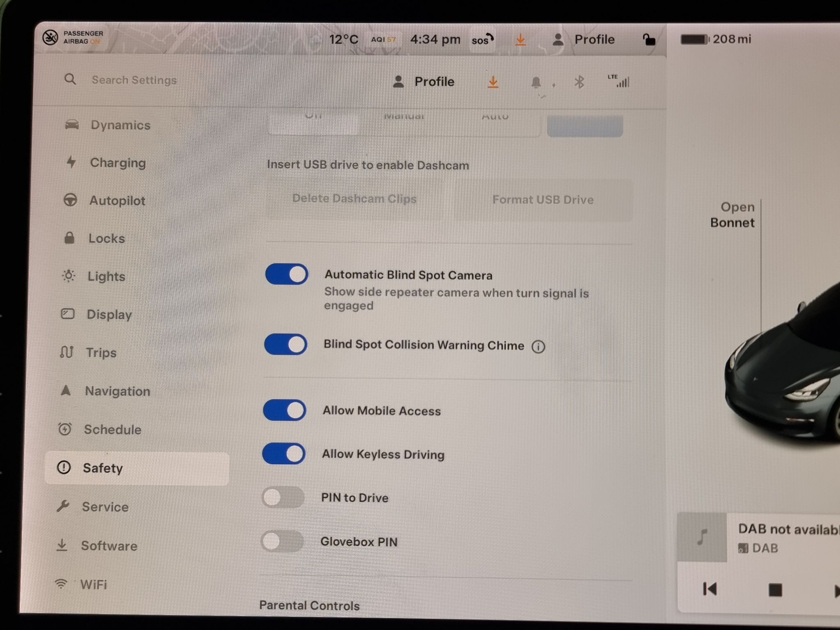Tap the passenger airbag status icon
The height and width of the screenshot is (630, 840).
[x=73, y=37]
